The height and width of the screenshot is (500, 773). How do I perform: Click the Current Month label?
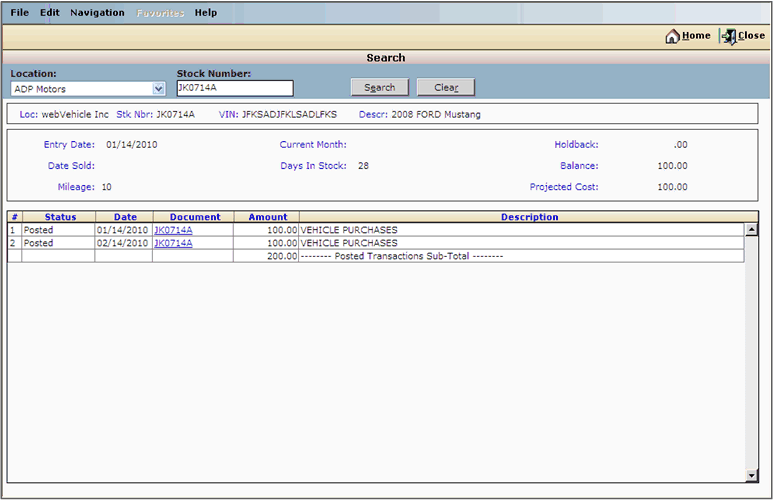(x=313, y=144)
